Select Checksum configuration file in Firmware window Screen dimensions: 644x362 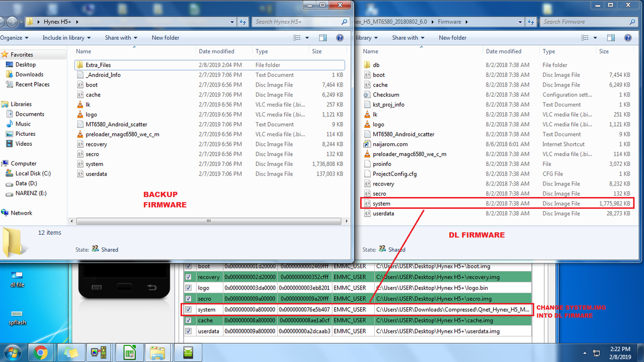click(x=386, y=95)
